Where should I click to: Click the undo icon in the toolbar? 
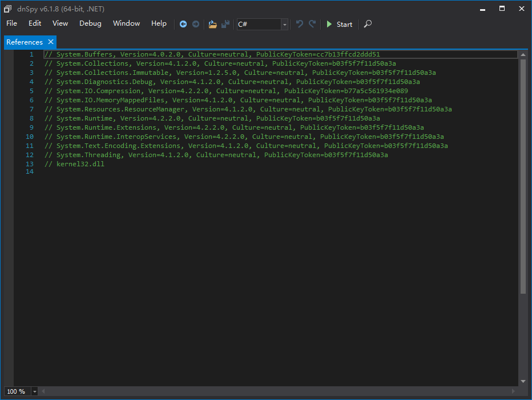point(299,24)
